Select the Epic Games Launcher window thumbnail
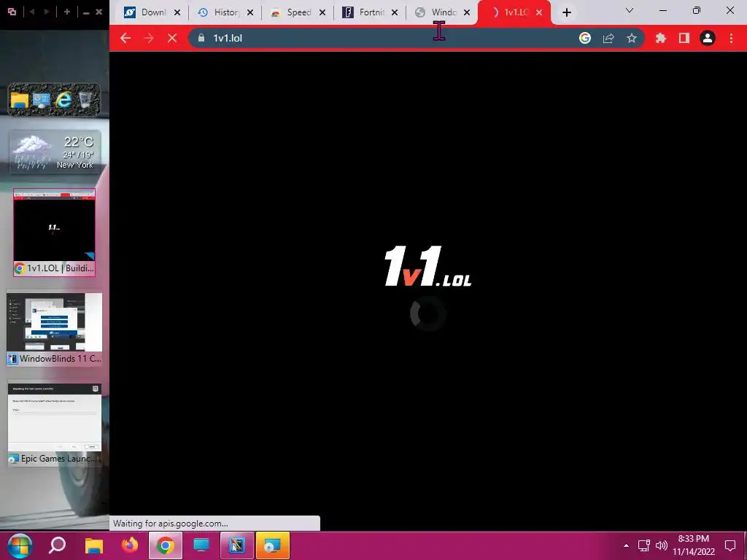This screenshot has width=747, height=560. [54, 424]
